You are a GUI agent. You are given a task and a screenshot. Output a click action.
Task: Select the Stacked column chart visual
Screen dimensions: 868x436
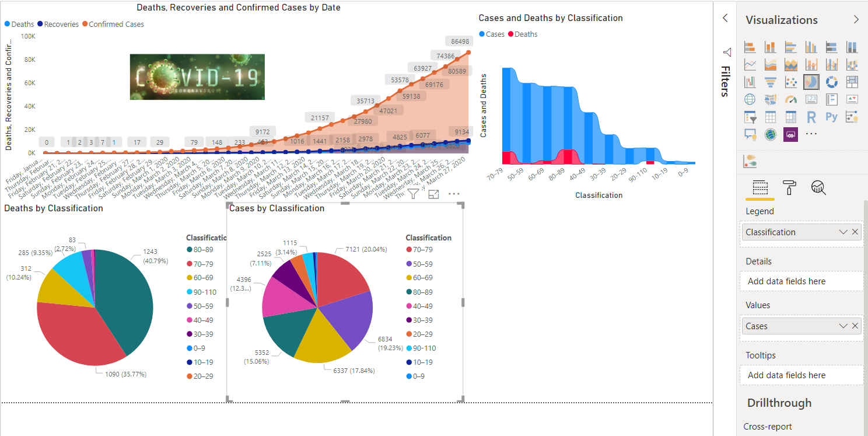click(x=771, y=47)
